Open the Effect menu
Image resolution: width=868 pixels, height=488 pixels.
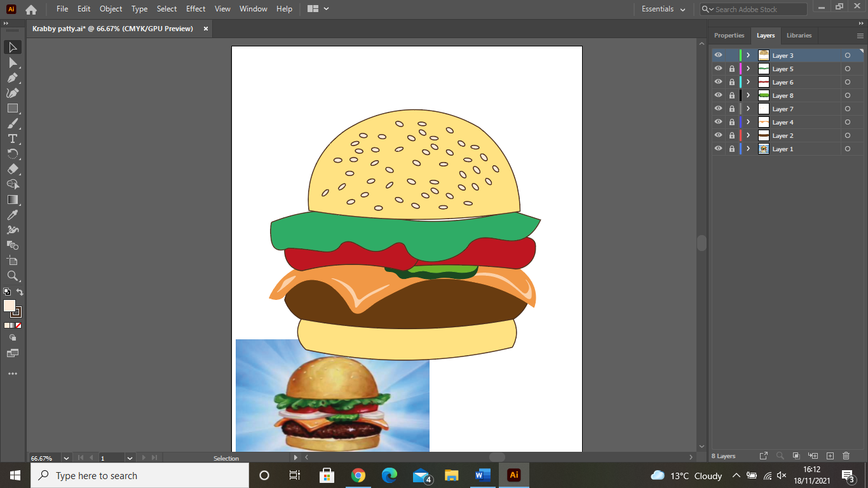[196, 9]
